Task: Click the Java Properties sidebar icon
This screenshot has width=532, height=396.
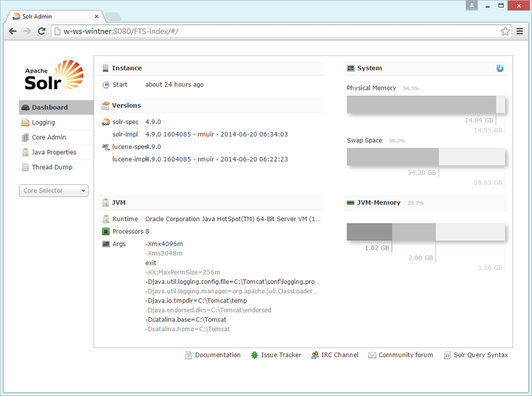Action: tap(26, 153)
